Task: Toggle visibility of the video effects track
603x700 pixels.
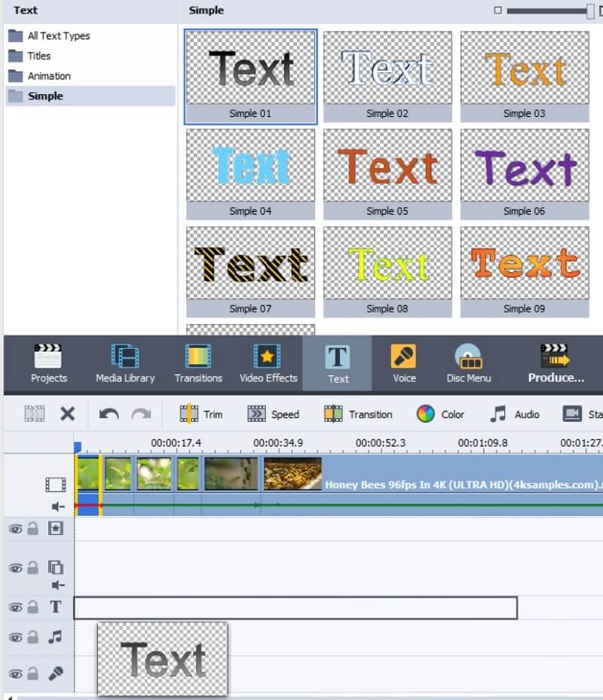Action: tap(15, 529)
